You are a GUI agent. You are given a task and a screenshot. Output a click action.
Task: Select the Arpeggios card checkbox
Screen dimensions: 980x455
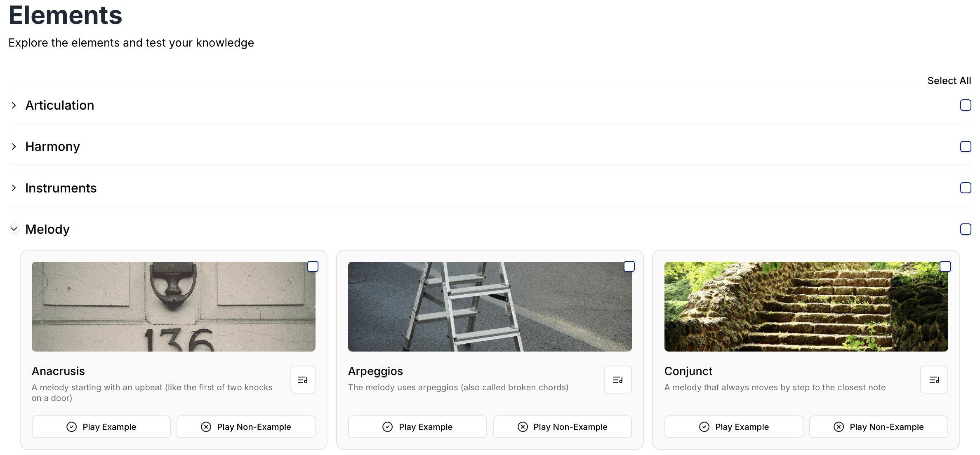(629, 267)
